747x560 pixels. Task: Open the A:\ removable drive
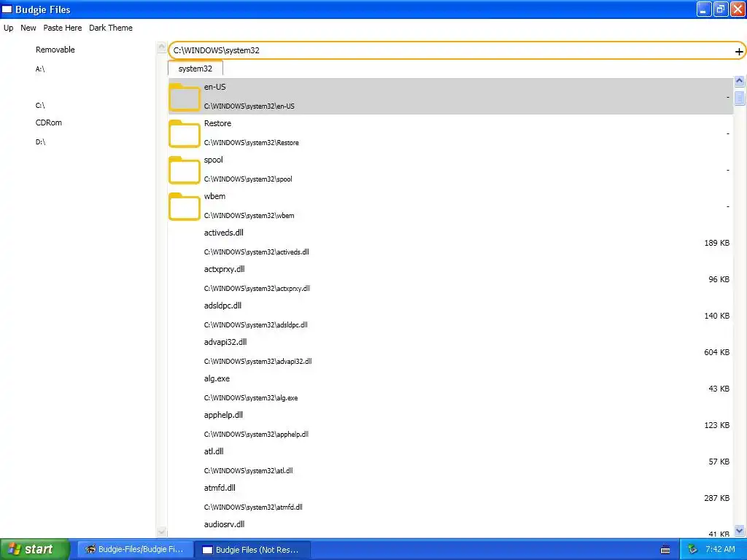(40, 69)
